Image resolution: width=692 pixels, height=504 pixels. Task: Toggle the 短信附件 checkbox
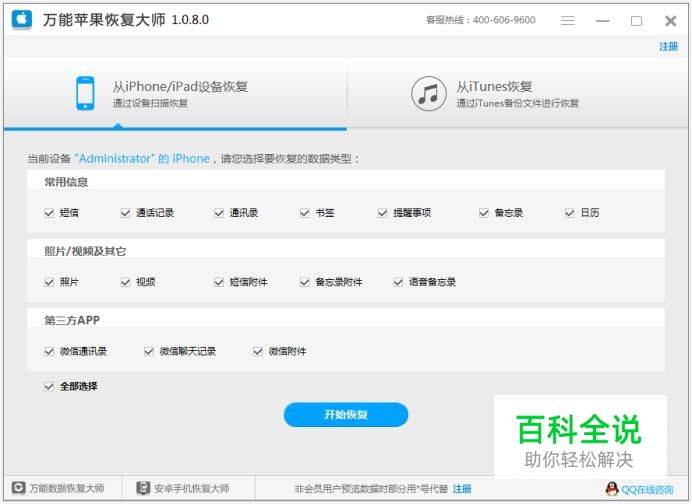pyautogui.click(x=219, y=282)
